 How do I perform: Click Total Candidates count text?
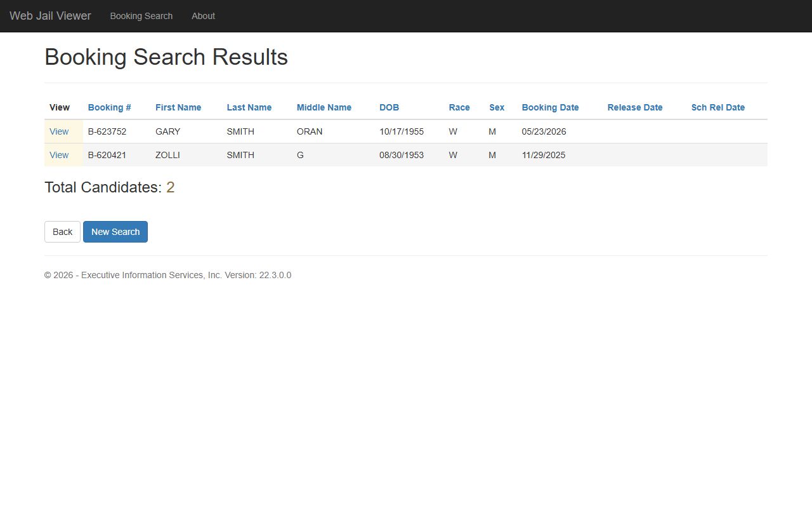(109, 187)
